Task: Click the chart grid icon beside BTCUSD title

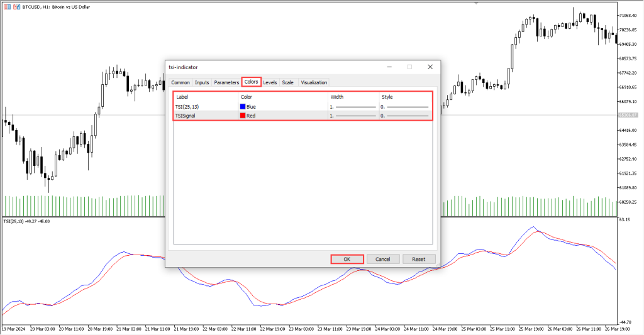Action: click(7, 7)
